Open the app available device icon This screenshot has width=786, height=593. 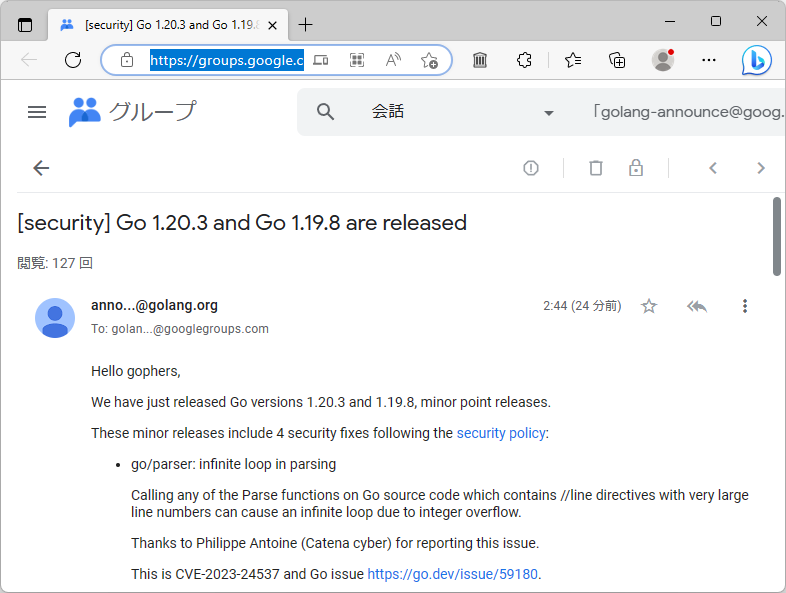tap(321, 60)
